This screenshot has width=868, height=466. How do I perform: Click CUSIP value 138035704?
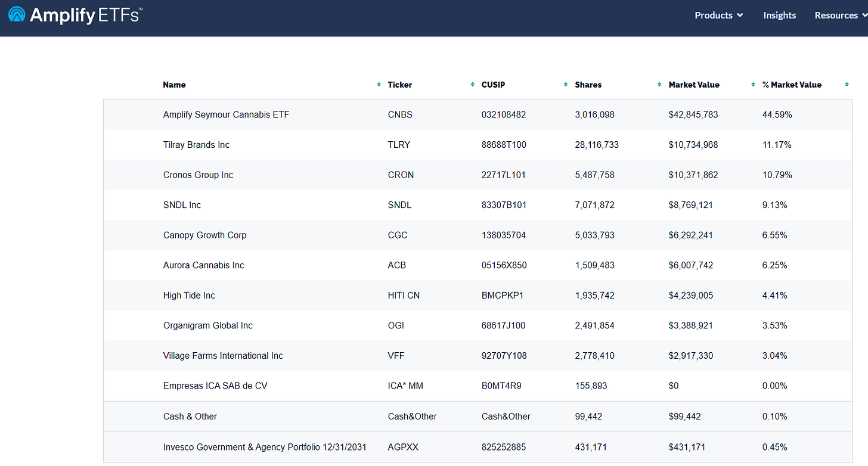[504, 235]
